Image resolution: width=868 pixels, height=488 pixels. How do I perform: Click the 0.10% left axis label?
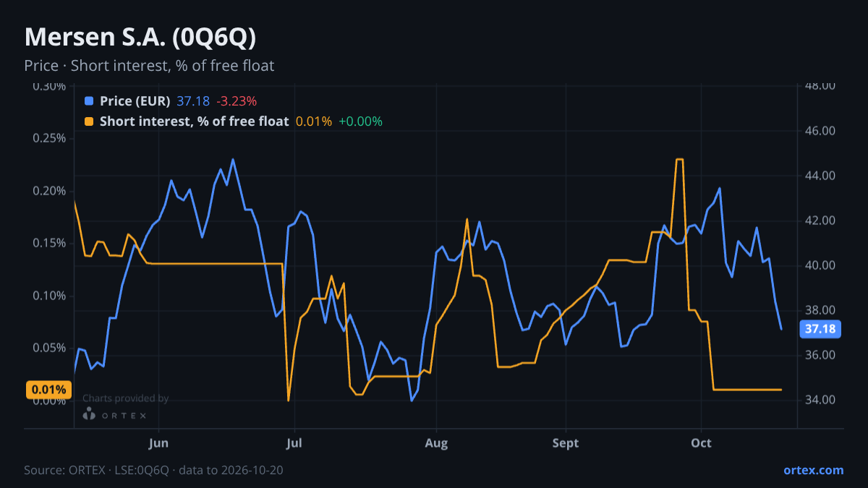(x=49, y=296)
